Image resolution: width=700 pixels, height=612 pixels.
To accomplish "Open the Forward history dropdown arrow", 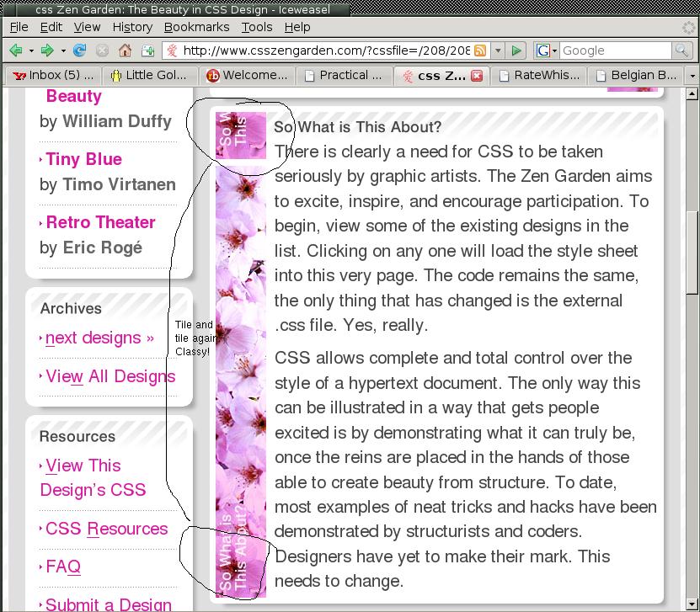I will coord(63,51).
